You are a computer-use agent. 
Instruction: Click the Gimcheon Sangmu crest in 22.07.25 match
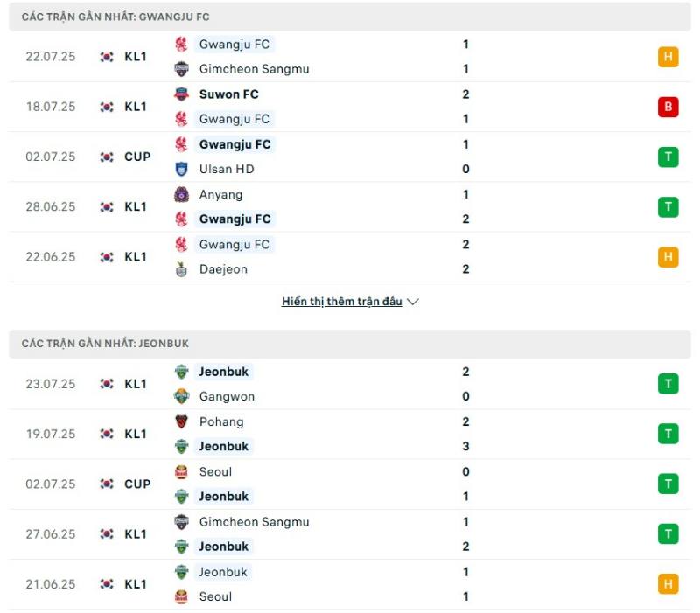coord(181,69)
